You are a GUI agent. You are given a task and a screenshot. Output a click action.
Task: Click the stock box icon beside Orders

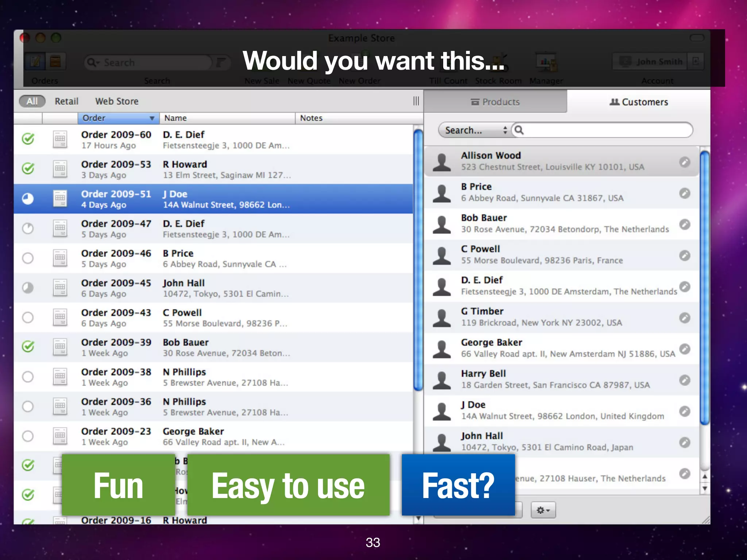click(55, 61)
